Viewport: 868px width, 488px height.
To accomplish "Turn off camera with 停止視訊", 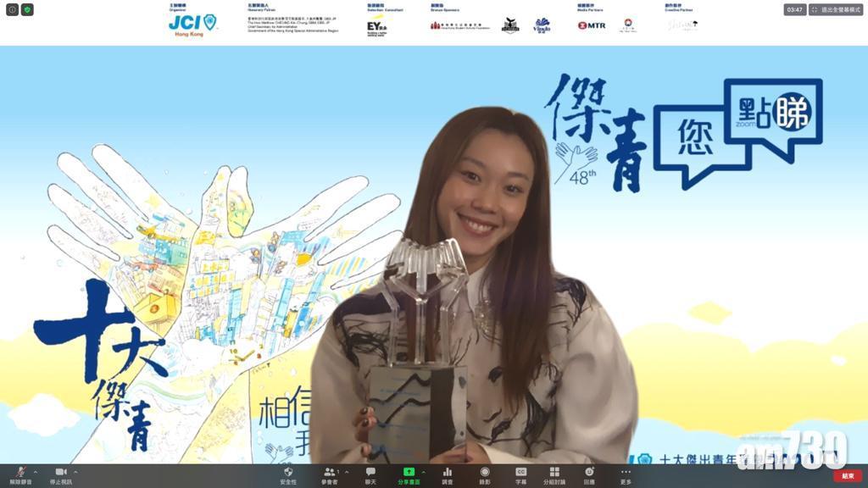I will [63, 474].
